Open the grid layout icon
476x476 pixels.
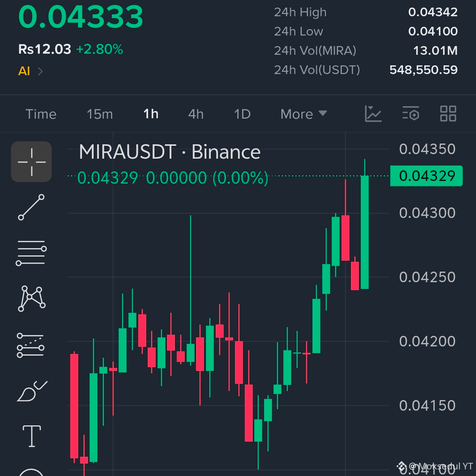click(448, 114)
